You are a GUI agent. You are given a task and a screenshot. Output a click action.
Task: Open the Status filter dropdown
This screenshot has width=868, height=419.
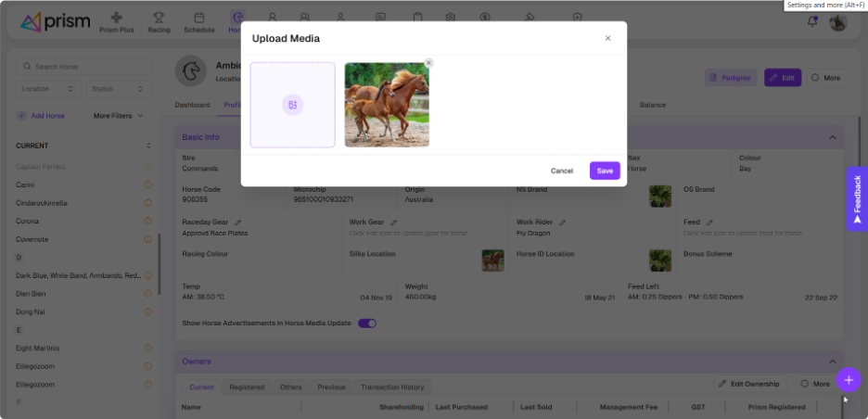119,89
